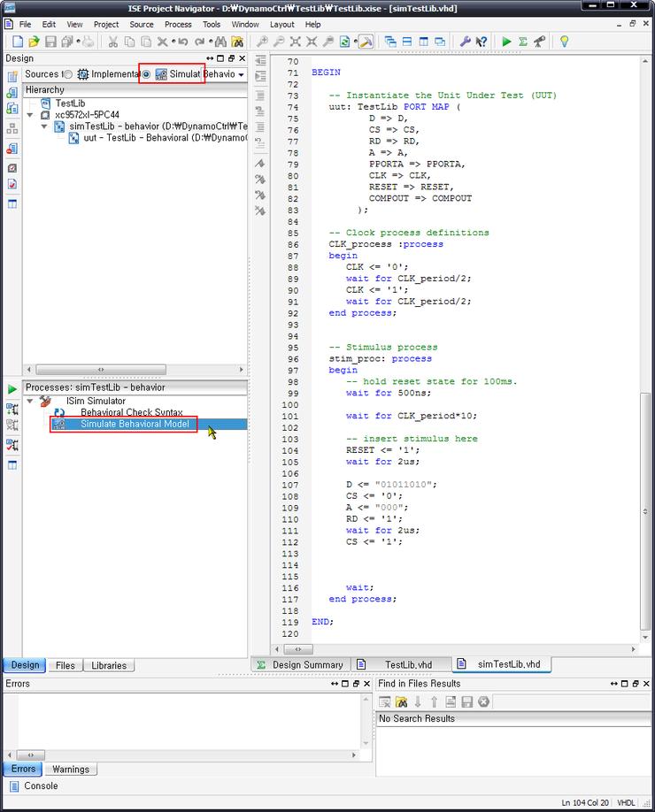
Task: Click the green Run arrow in the main toolbar
Action: coord(506,42)
